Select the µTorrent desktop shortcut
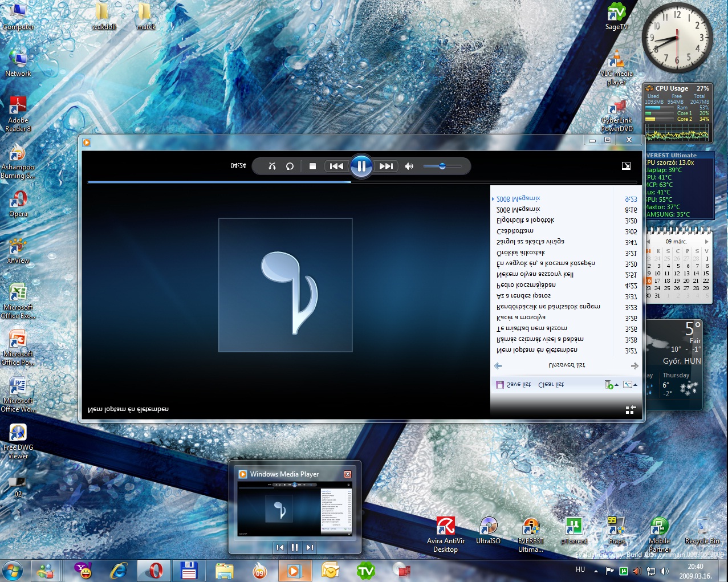 click(574, 530)
